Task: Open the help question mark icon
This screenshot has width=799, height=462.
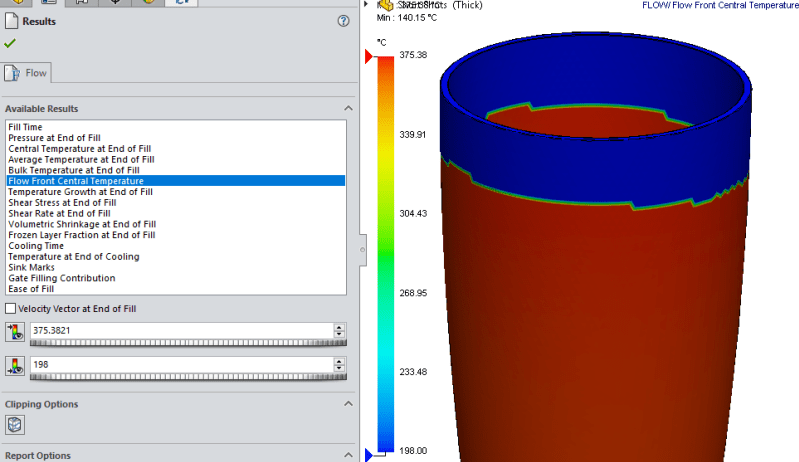Action: coord(343,21)
